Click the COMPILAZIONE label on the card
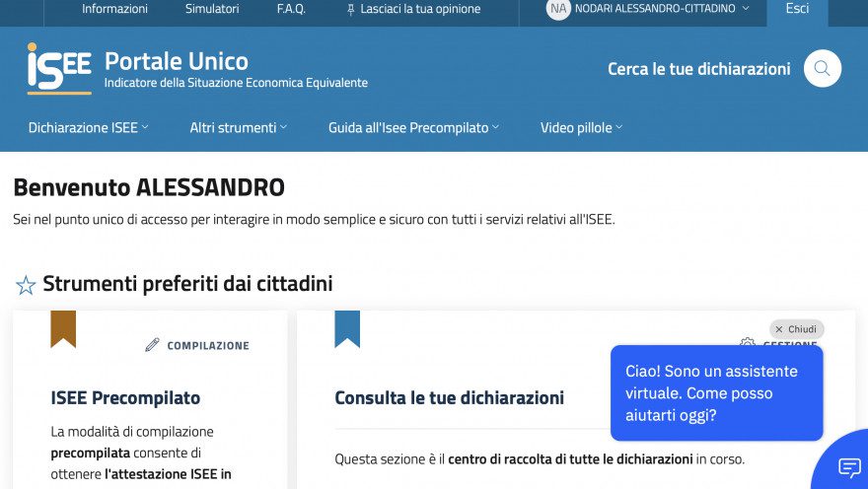Viewport: 868px width, 489px height. [208, 346]
